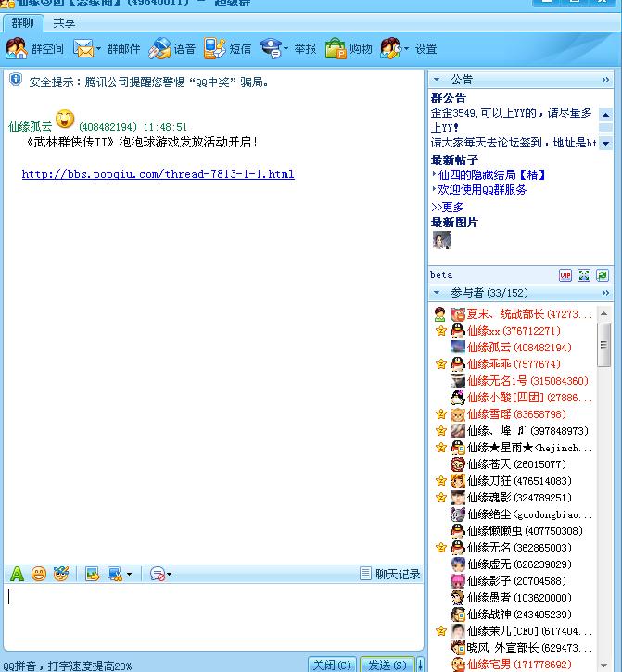Viewport: 622px width, 672px height.
Task: Collapse the 公告 announcement panel
Action: coord(437,80)
